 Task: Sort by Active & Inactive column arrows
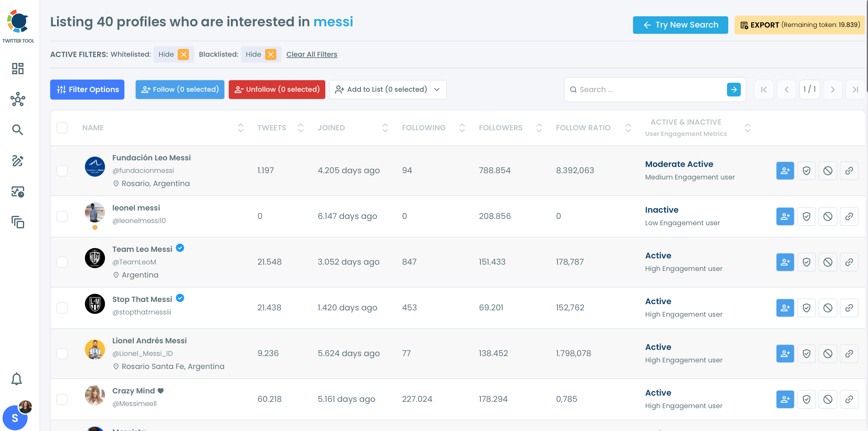(748, 128)
